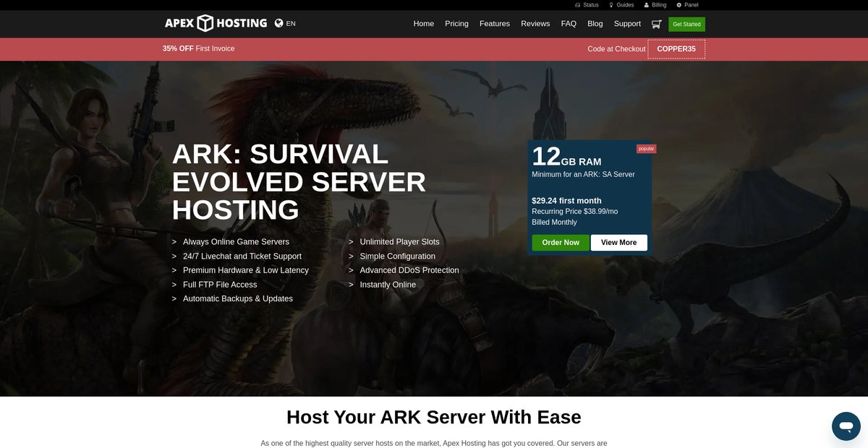
Task: Click the 12 GB RAM plan heading
Action: (x=566, y=157)
